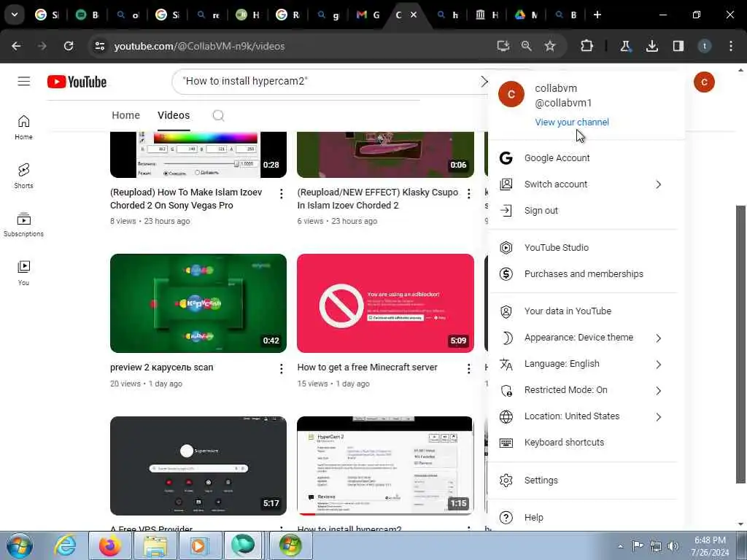Go back in the browser
Viewport: 747px width, 560px height.
[16, 46]
